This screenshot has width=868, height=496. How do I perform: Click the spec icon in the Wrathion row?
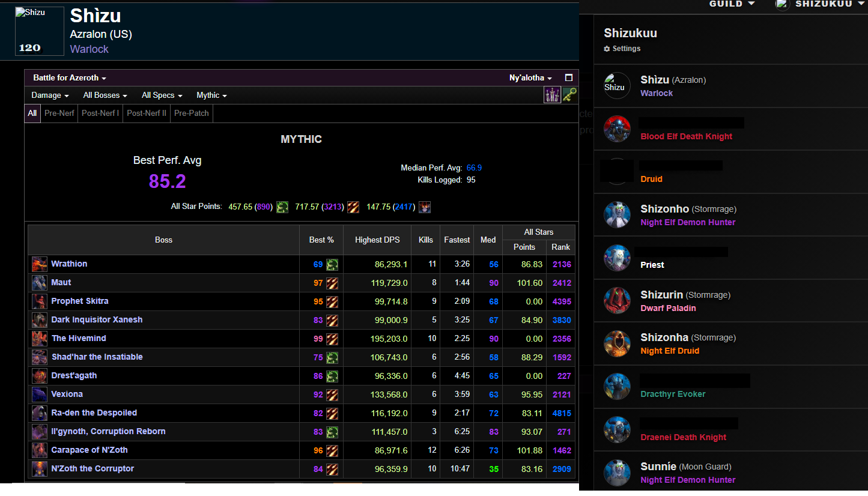[x=332, y=264]
